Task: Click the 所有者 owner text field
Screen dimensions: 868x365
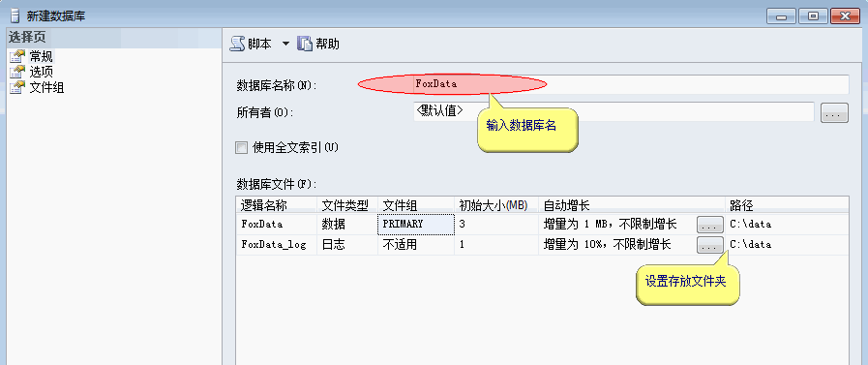Action: 614,112
